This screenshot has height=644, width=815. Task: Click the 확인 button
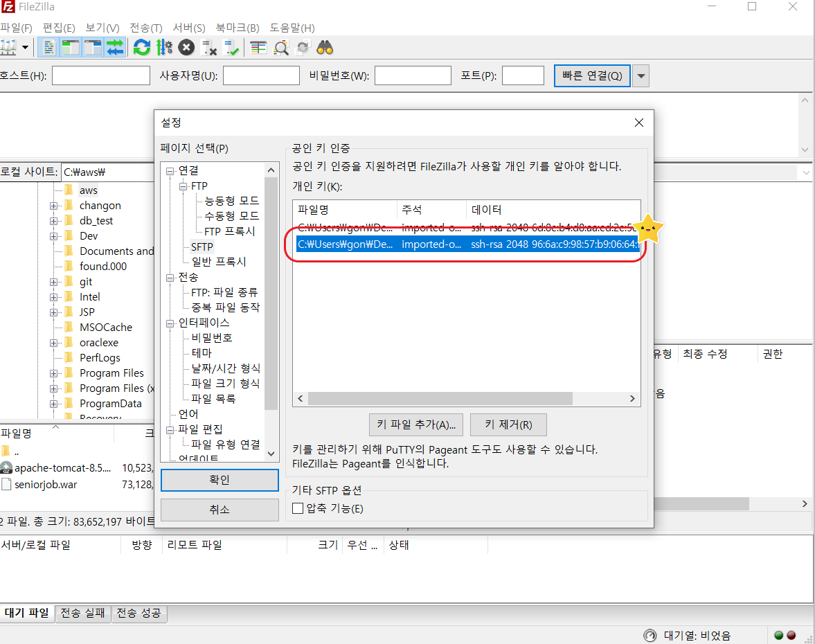tap(220, 480)
